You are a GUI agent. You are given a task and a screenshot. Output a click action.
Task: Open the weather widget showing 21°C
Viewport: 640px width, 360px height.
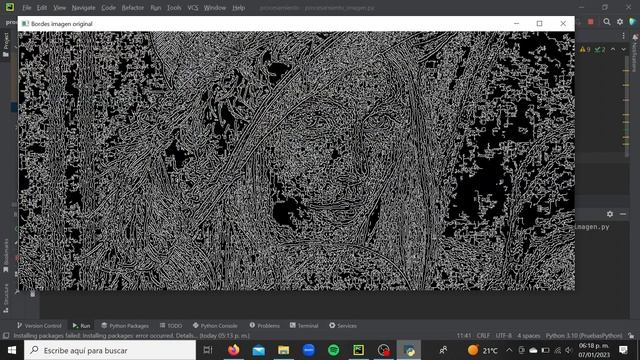click(x=483, y=350)
